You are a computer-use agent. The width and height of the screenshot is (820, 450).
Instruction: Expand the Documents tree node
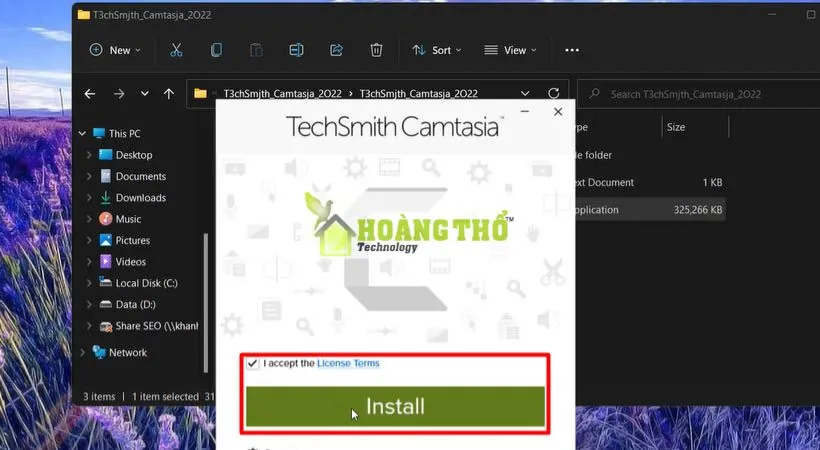point(89,176)
